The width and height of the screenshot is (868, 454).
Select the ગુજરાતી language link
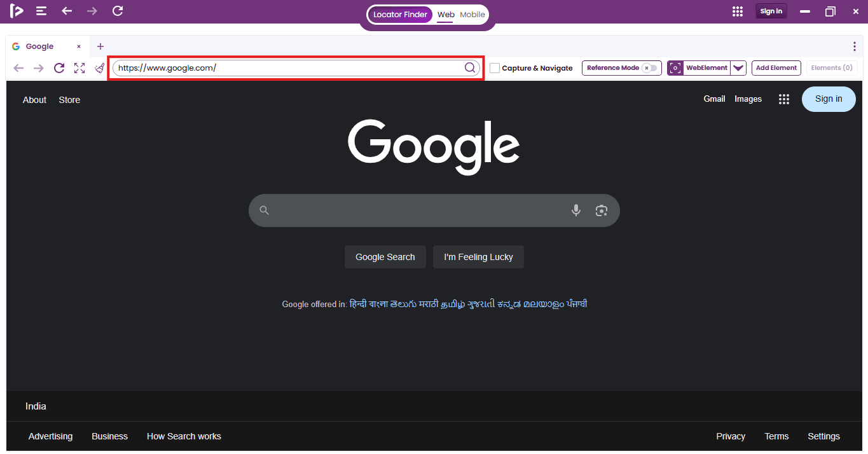(x=482, y=304)
